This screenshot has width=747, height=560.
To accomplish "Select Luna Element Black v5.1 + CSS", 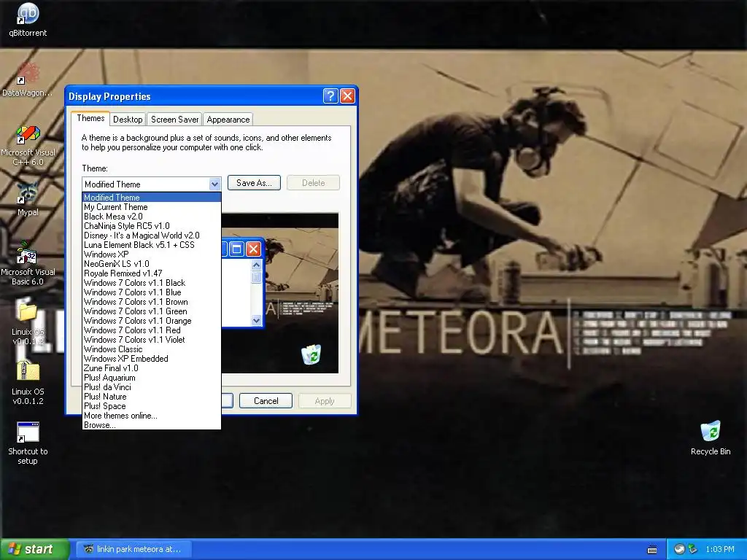I will coord(152,245).
